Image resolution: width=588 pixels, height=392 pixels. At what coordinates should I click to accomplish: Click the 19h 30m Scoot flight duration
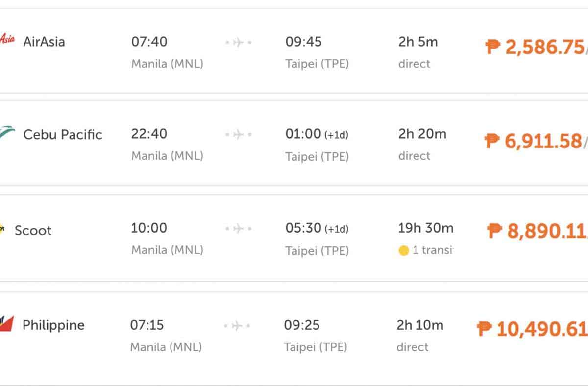[x=426, y=228]
